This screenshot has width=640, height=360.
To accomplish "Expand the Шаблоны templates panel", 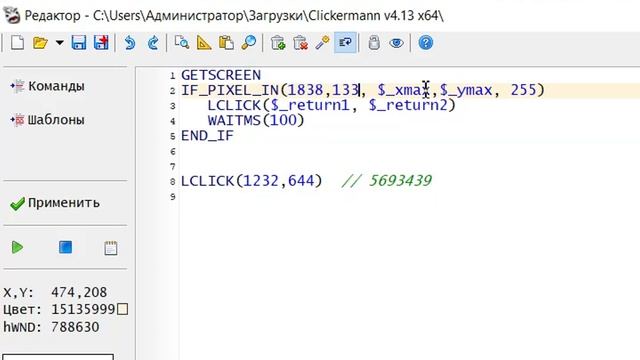I will (x=48, y=120).
